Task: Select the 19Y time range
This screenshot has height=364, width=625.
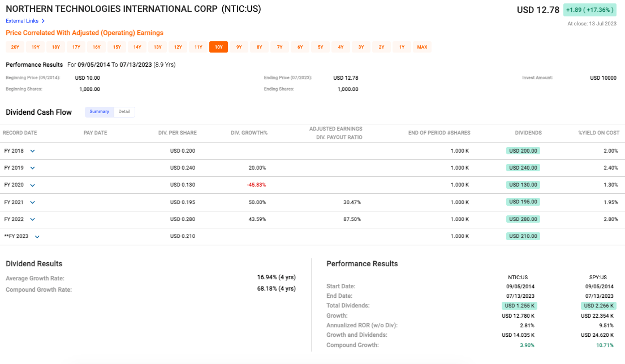Action: (36, 47)
